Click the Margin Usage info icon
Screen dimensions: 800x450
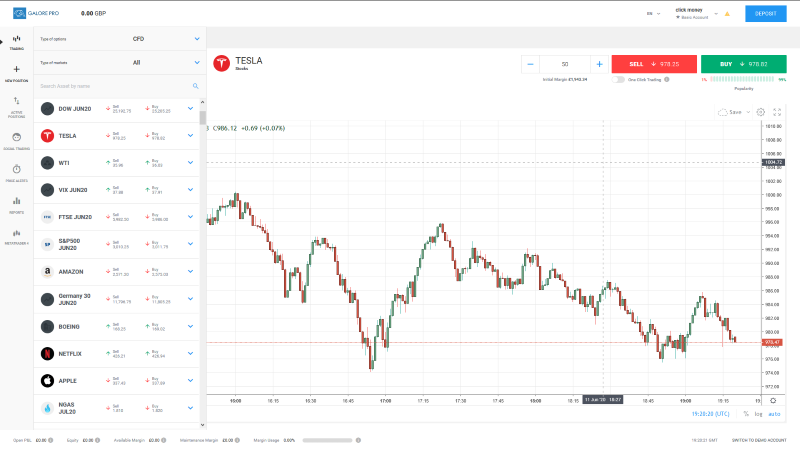pyautogui.click(x=358, y=440)
